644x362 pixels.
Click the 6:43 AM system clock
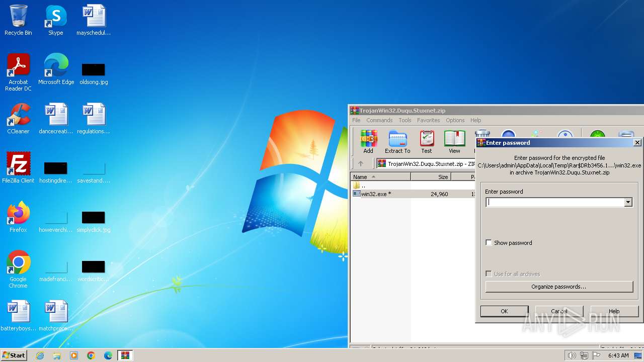pos(618,355)
